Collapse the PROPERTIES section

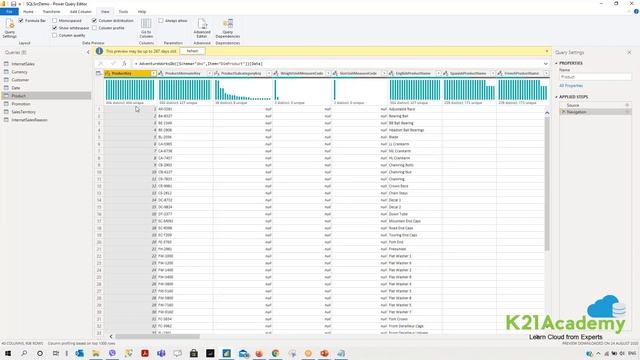[x=556, y=63]
